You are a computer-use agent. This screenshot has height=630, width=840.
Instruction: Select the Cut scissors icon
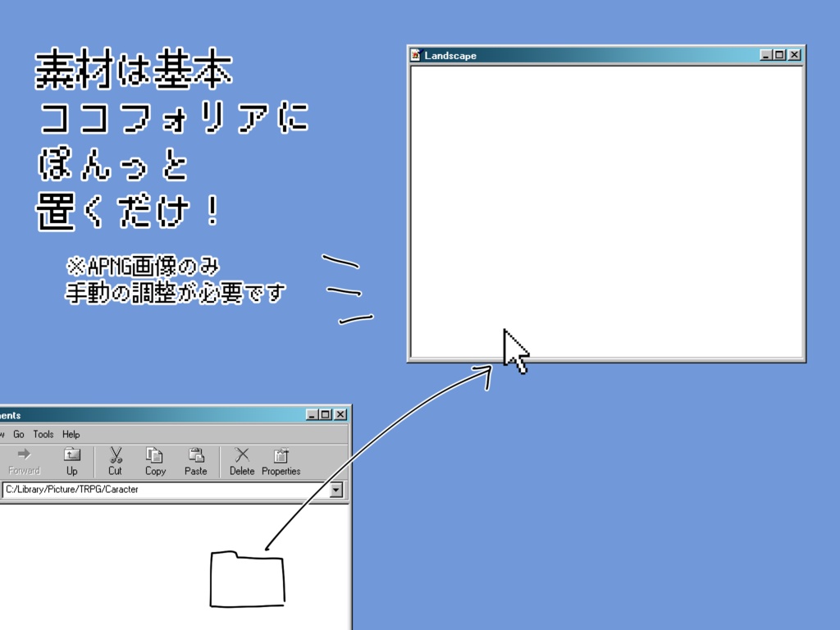pos(115,454)
